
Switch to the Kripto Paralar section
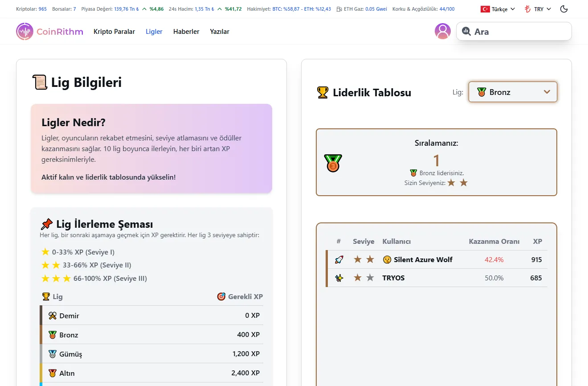[x=114, y=32]
